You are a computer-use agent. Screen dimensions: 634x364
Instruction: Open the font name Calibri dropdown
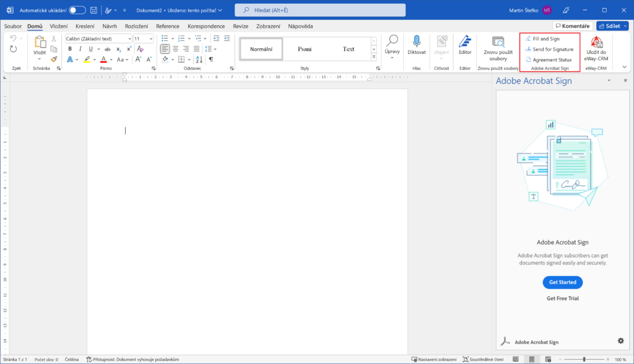(x=129, y=39)
